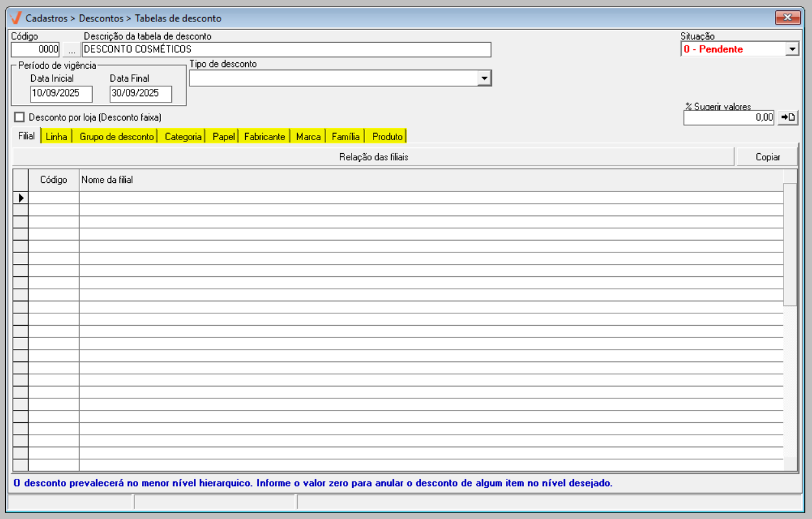Click the Nome da filial column header
Screen dimensions: 812x519
(x=431, y=180)
